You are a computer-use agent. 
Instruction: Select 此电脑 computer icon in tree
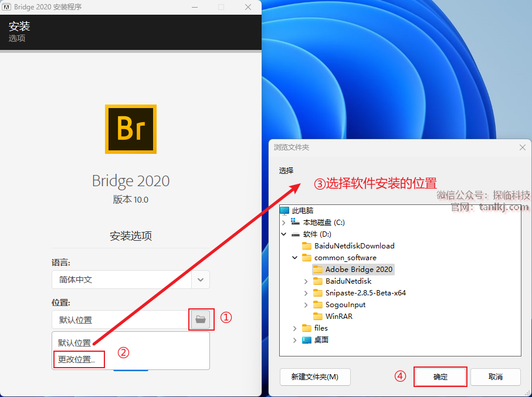click(284, 211)
